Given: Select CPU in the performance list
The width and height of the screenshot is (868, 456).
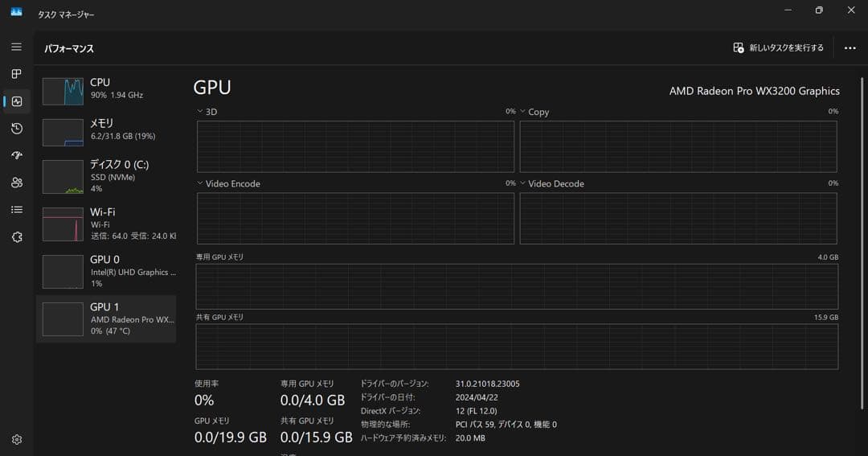Looking at the screenshot, I should pos(107,88).
